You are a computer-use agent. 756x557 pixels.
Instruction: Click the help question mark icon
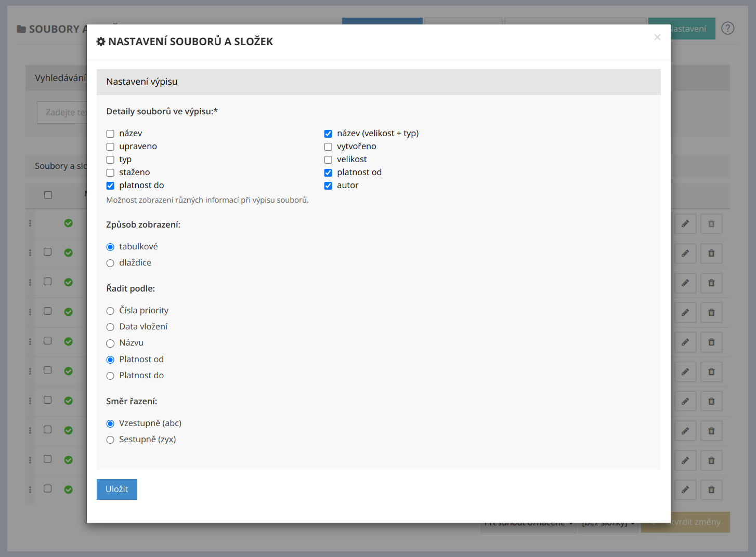pos(728,29)
